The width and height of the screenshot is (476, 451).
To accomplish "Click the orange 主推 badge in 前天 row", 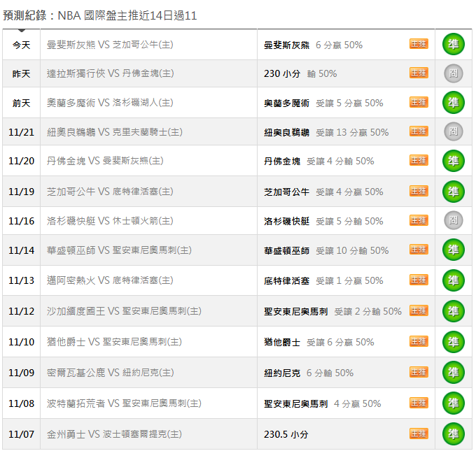I will pyautogui.click(x=419, y=102).
